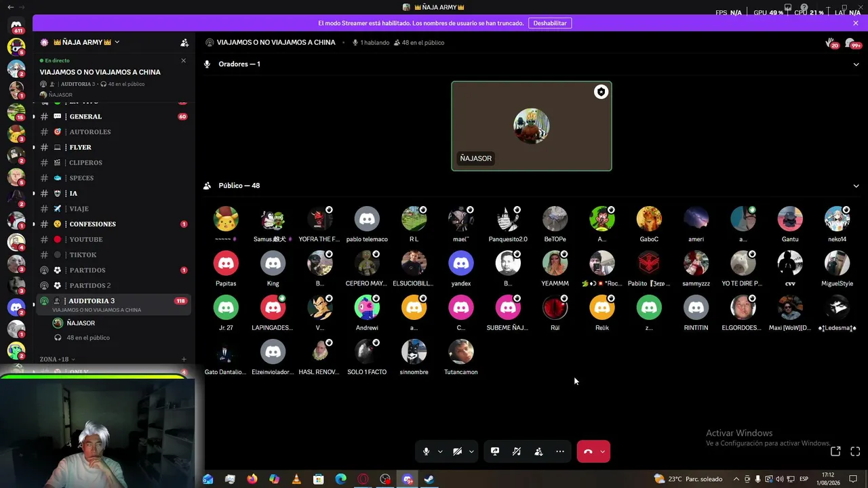This screenshot has height=488, width=868.
Task: Open the IA channel
Action: click(113, 193)
